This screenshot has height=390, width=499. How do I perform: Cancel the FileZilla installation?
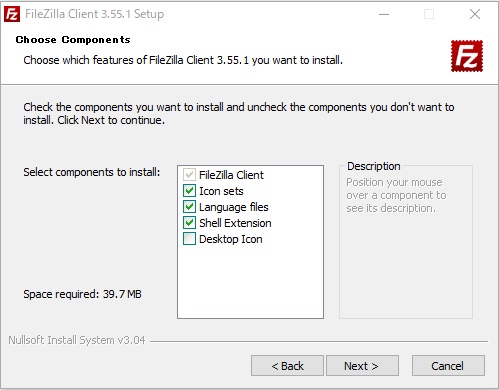pos(448,366)
